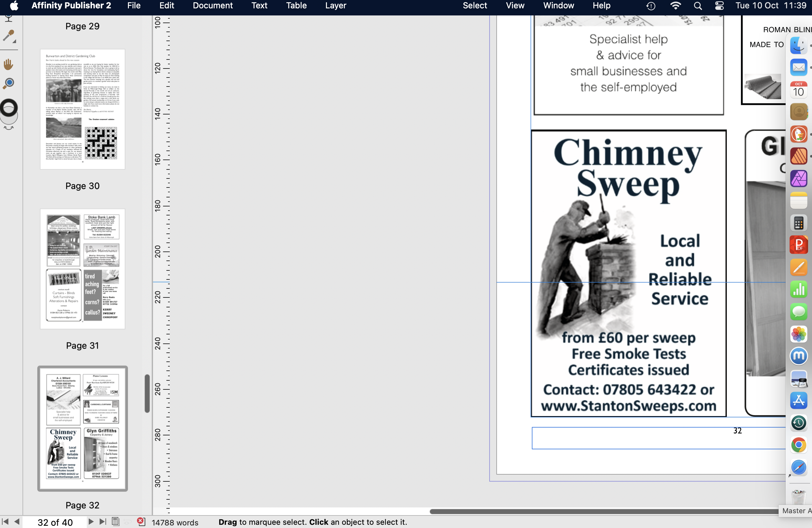This screenshot has width=812, height=528.
Task: Open the Document menu
Action: point(212,5)
